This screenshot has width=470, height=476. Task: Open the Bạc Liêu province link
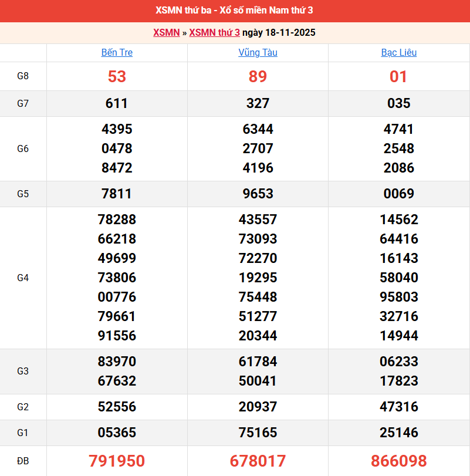[398, 53]
